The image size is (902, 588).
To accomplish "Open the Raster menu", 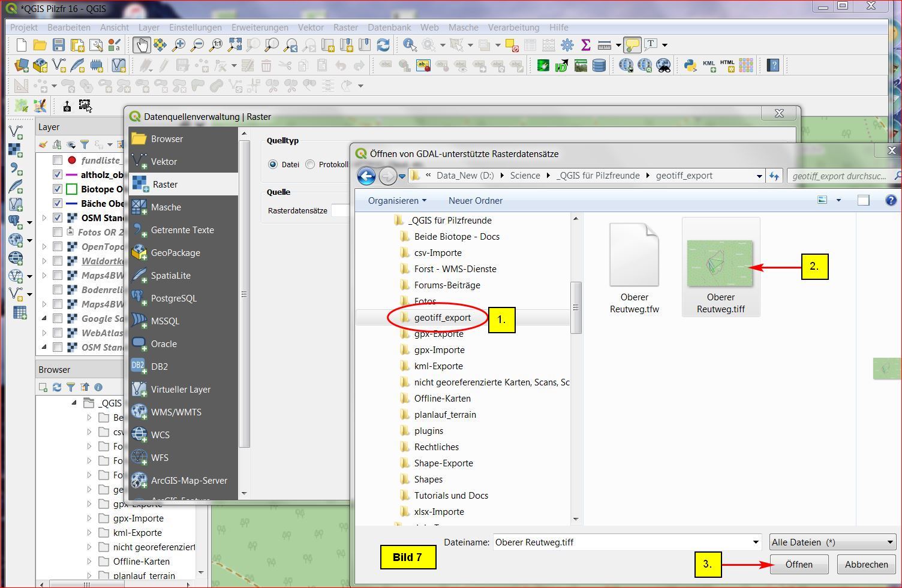I will click(345, 28).
